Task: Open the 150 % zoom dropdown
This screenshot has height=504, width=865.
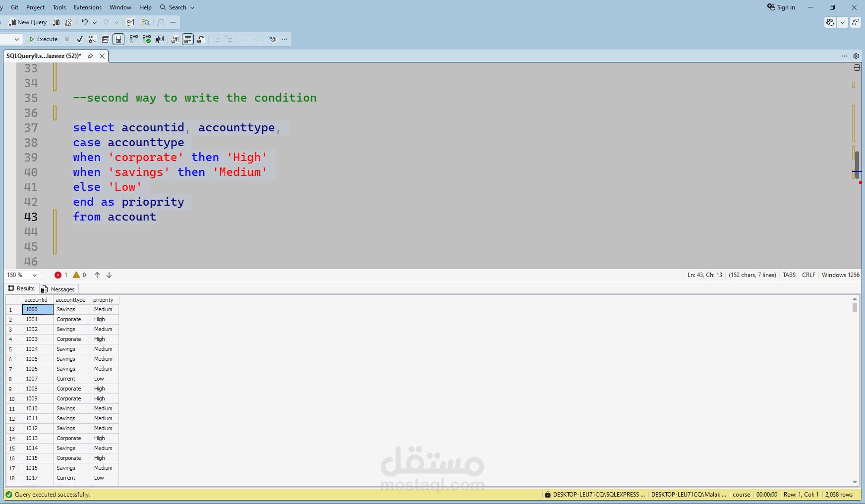Action: point(22,275)
